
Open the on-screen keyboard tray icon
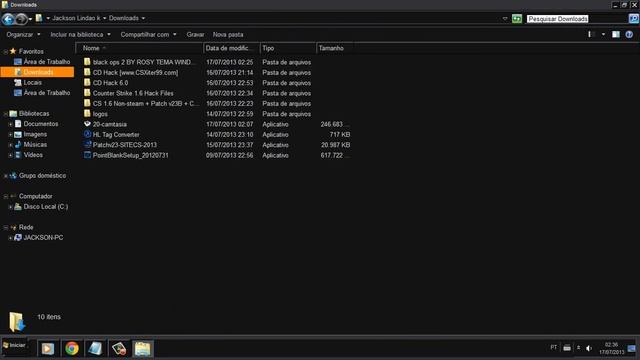tap(567, 348)
